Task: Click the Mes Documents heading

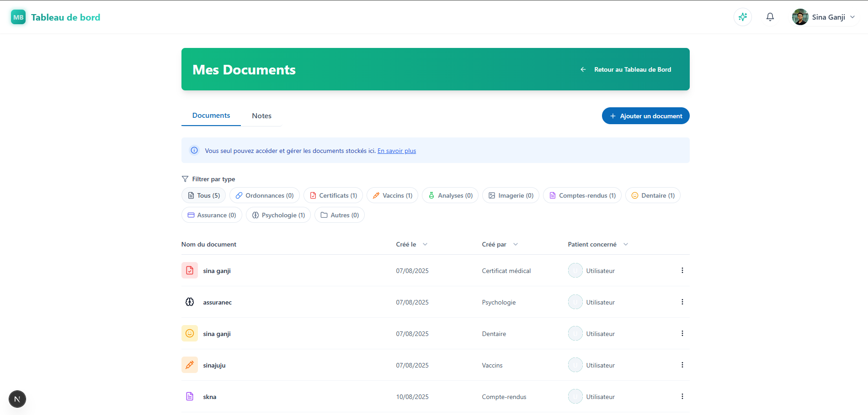Action: (244, 69)
